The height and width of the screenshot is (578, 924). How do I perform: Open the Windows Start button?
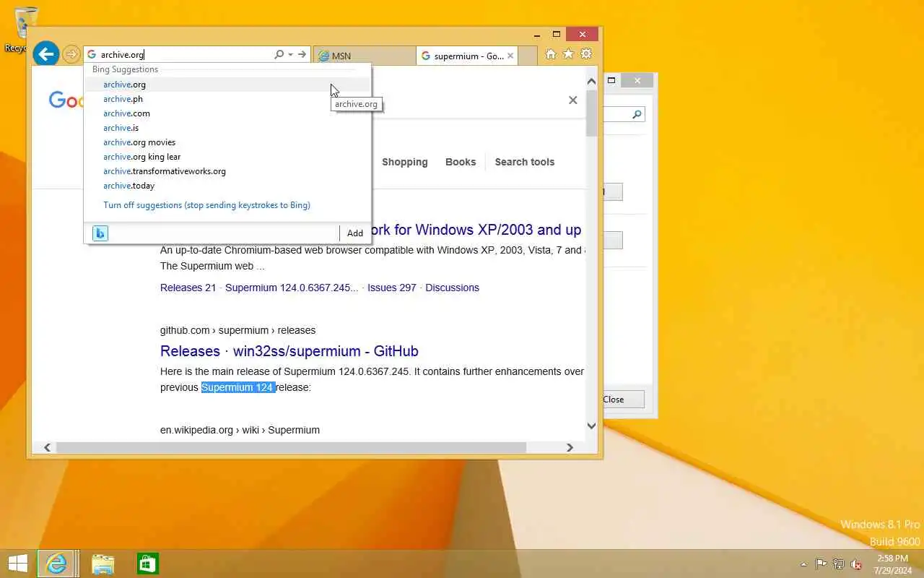17,564
